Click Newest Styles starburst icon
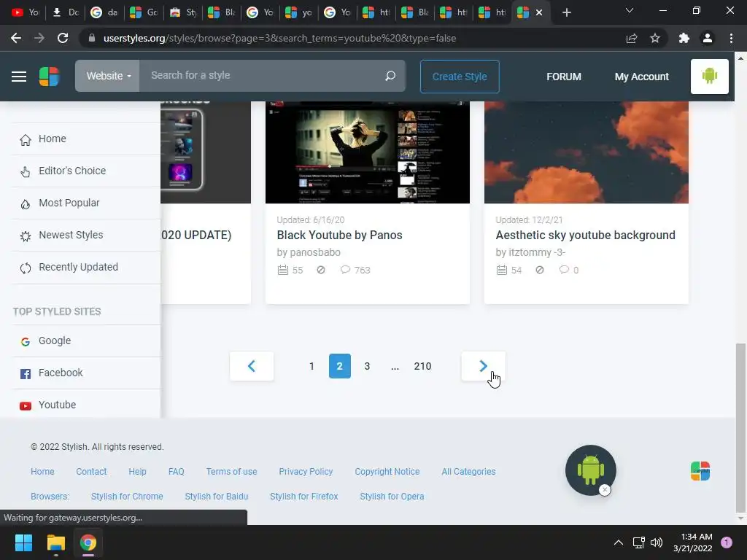Image resolution: width=747 pixels, height=560 pixels. [26, 236]
